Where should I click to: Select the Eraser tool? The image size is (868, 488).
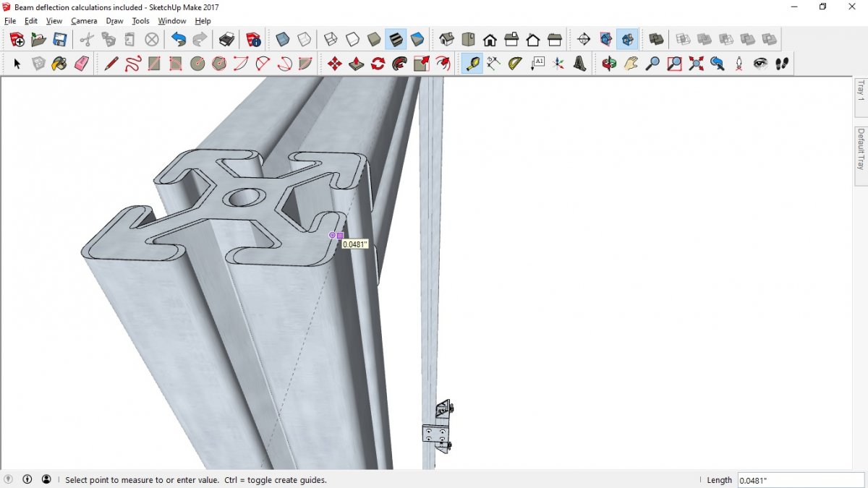coord(81,64)
